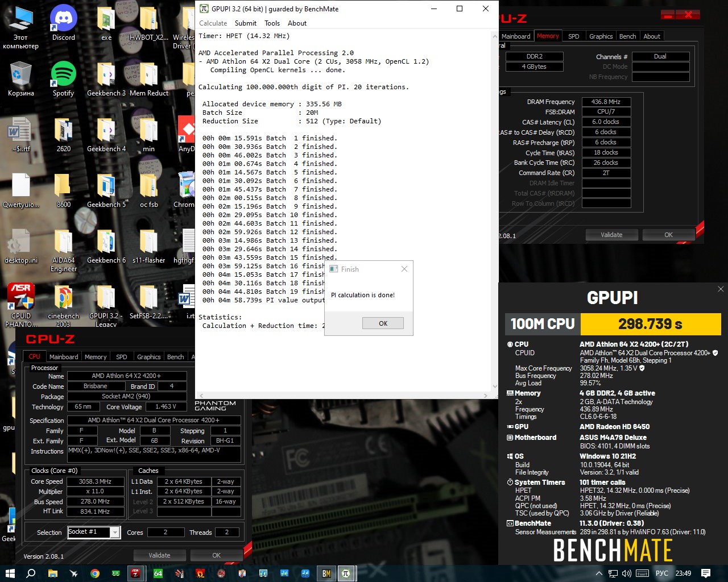Click the Core Voltage 1.463 V field
728x582 pixels.
click(x=166, y=406)
